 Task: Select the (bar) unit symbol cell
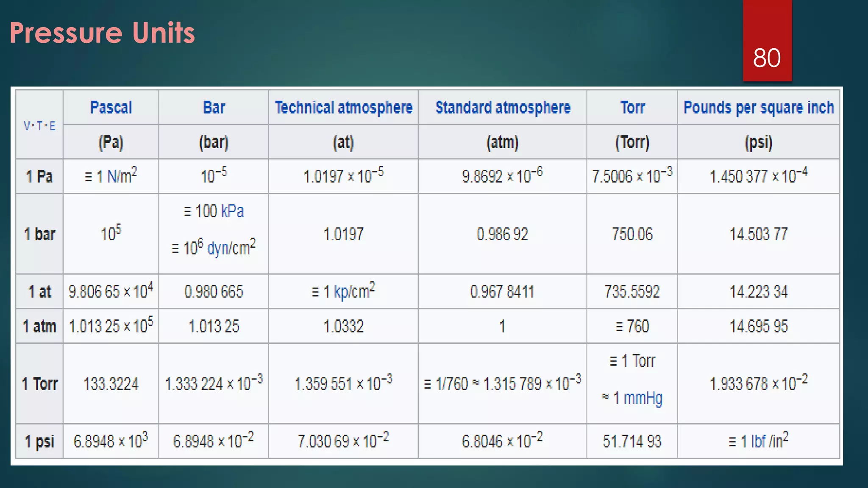(214, 142)
